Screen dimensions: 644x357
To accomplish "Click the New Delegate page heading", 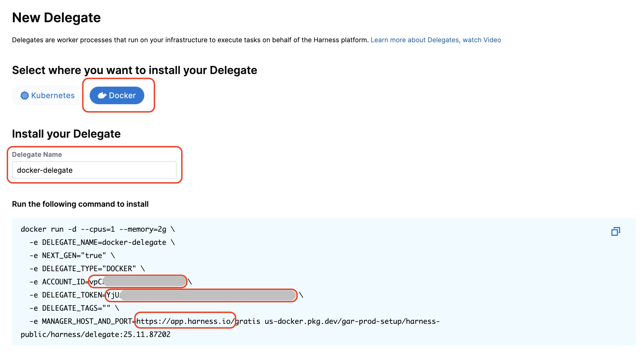I will [56, 18].
